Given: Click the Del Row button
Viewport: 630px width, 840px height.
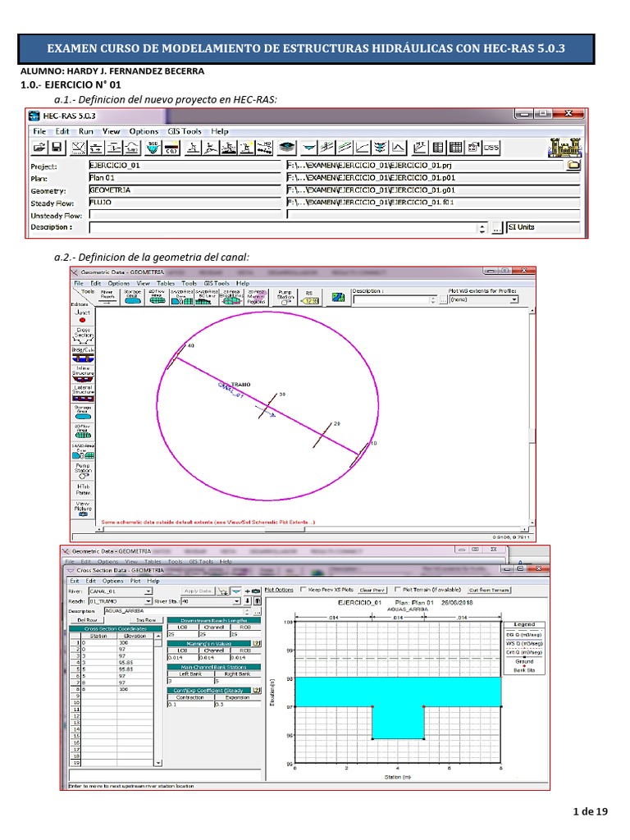Looking at the screenshot, I should click(87, 620).
